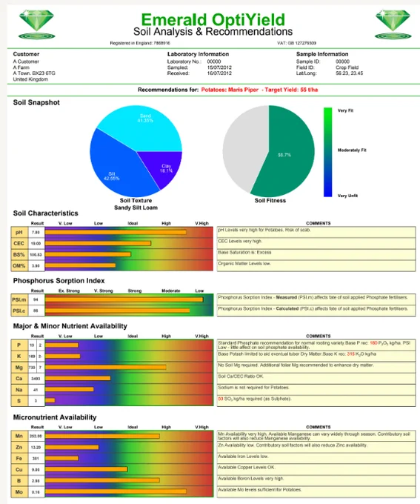Click the Mg nutrient orange bar

[106, 368]
